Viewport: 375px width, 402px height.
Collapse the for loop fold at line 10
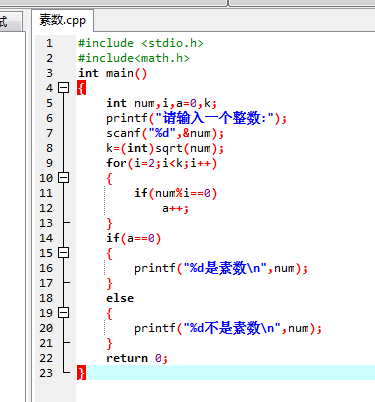63,178
